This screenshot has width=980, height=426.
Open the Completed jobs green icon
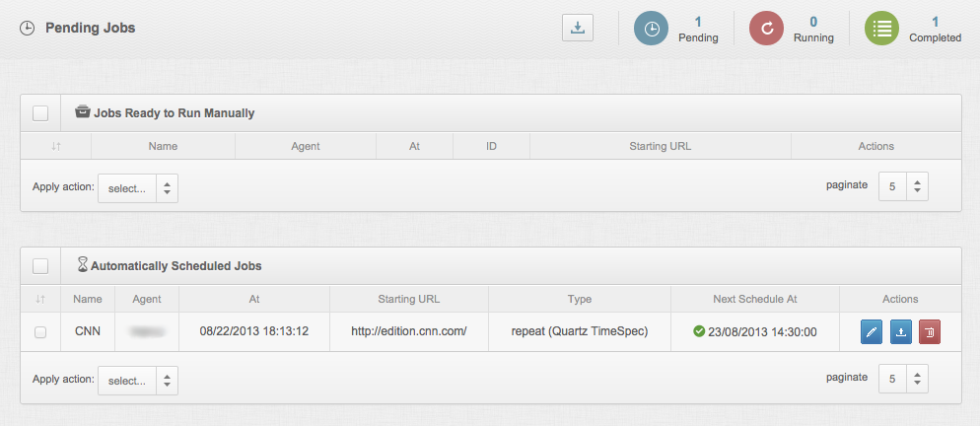pyautogui.click(x=882, y=29)
